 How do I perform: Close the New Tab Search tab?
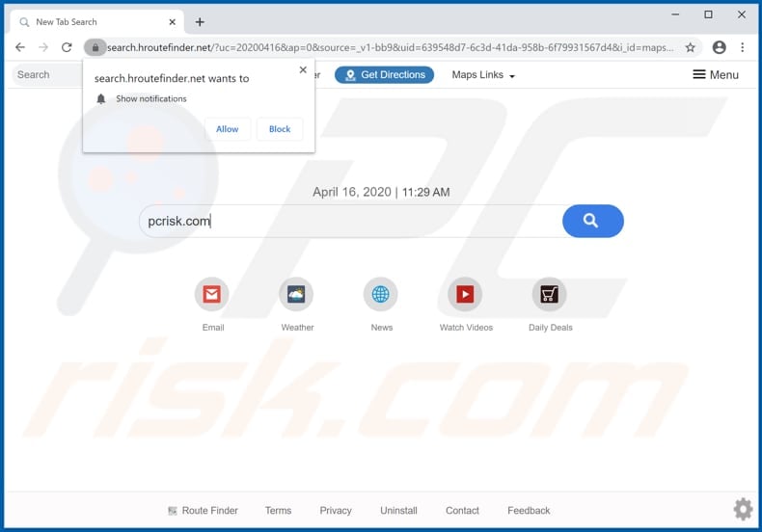click(172, 22)
